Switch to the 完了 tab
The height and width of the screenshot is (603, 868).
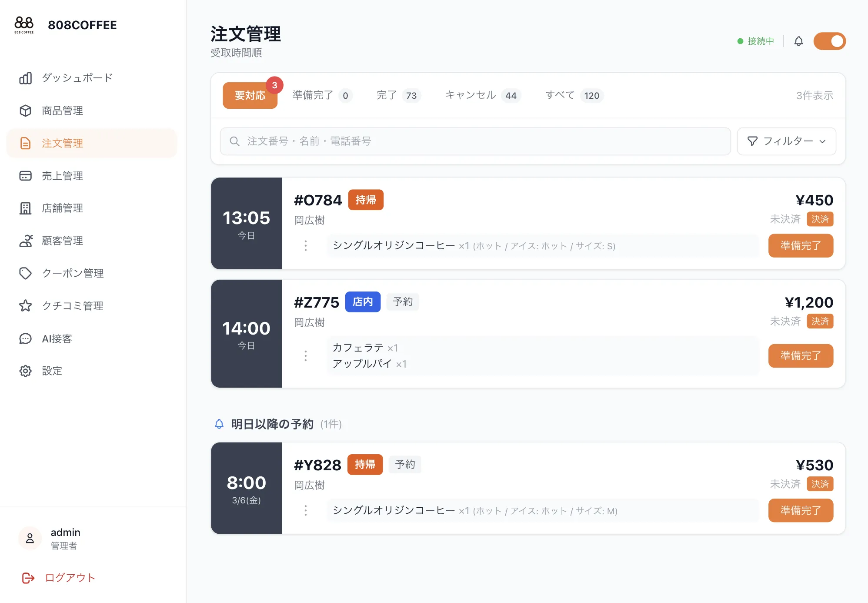tap(398, 95)
